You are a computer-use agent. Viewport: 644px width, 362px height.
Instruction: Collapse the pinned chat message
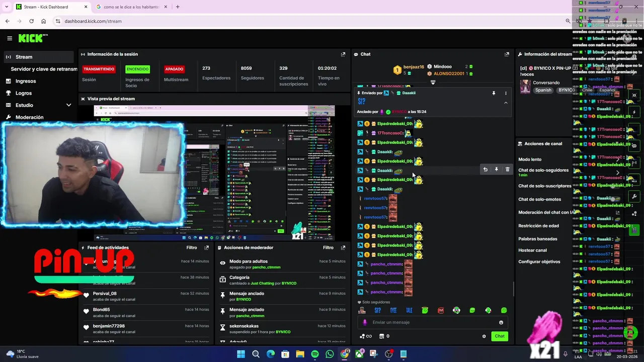click(506, 103)
